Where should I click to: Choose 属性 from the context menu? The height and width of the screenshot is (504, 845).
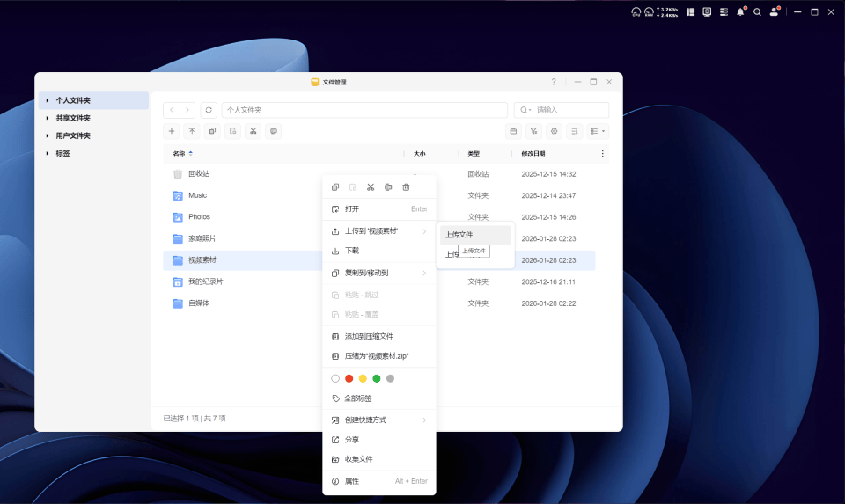click(352, 481)
